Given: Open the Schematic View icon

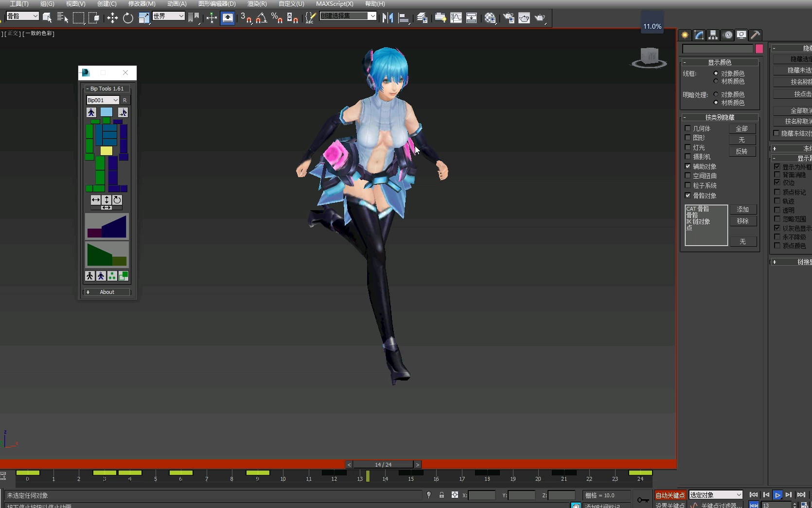Looking at the screenshot, I should (x=471, y=18).
